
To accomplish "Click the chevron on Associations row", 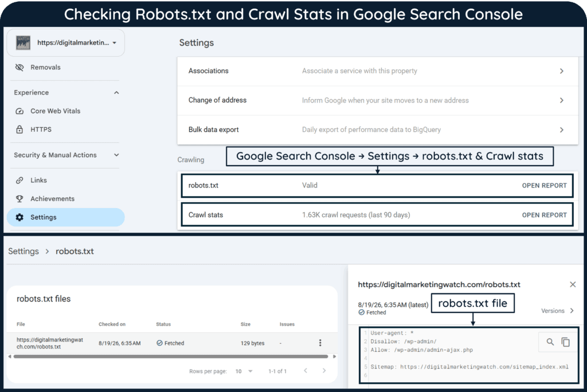I will 562,71.
